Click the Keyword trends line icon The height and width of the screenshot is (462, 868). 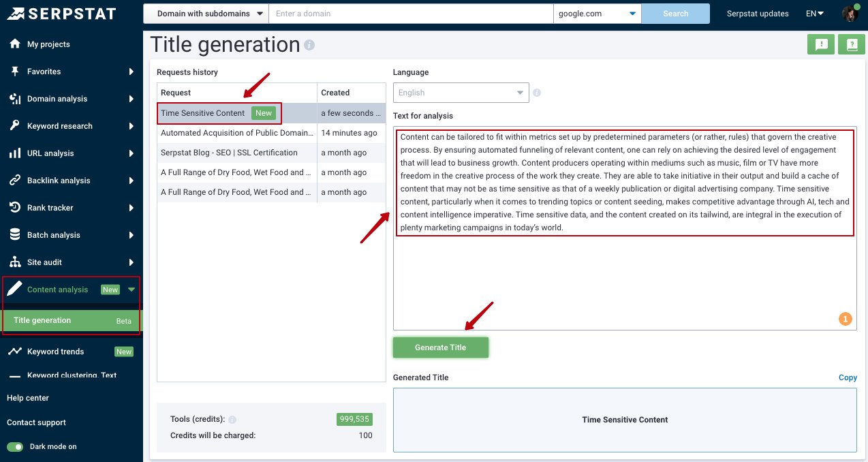click(x=14, y=352)
